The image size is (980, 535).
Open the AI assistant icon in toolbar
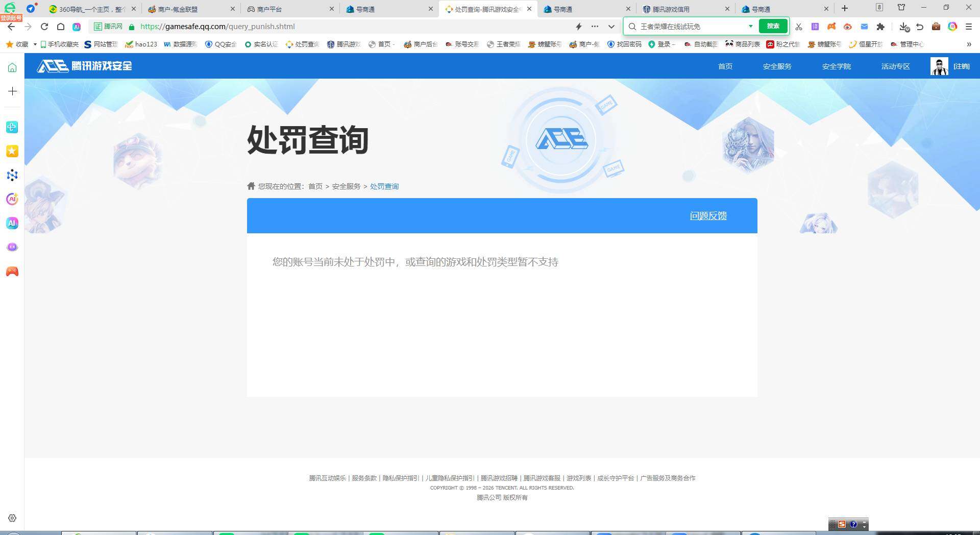coord(952,26)
